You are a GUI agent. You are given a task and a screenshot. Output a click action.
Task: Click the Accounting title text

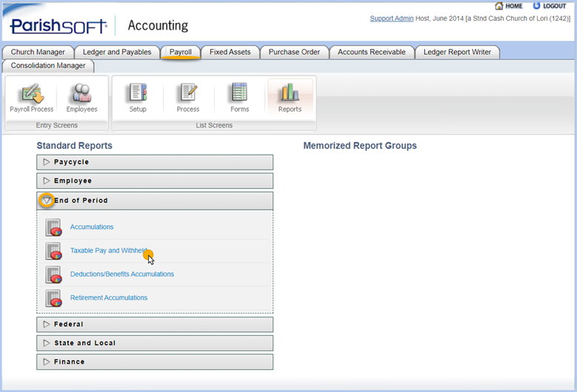coord(158,25)
